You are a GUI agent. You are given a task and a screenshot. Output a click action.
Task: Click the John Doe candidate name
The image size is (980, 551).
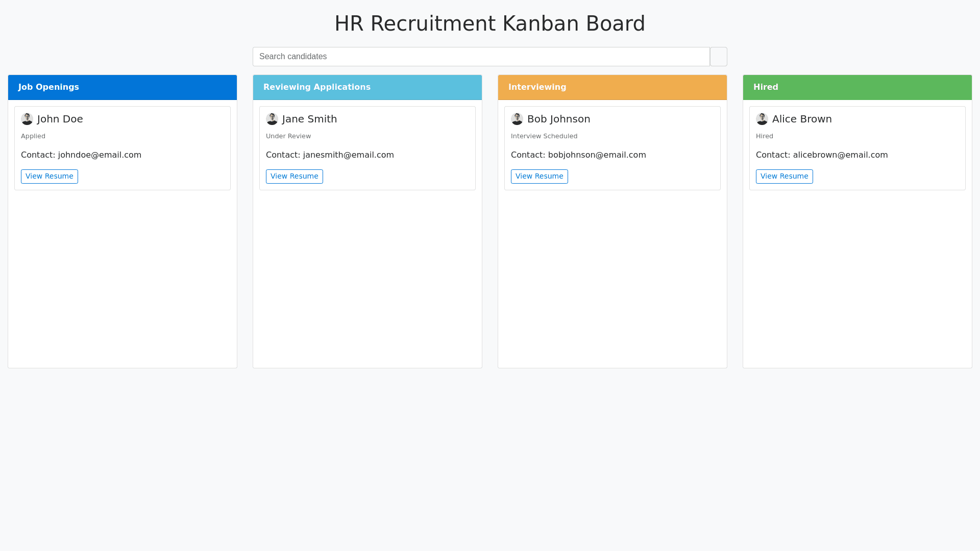click(x=60, y=119)
